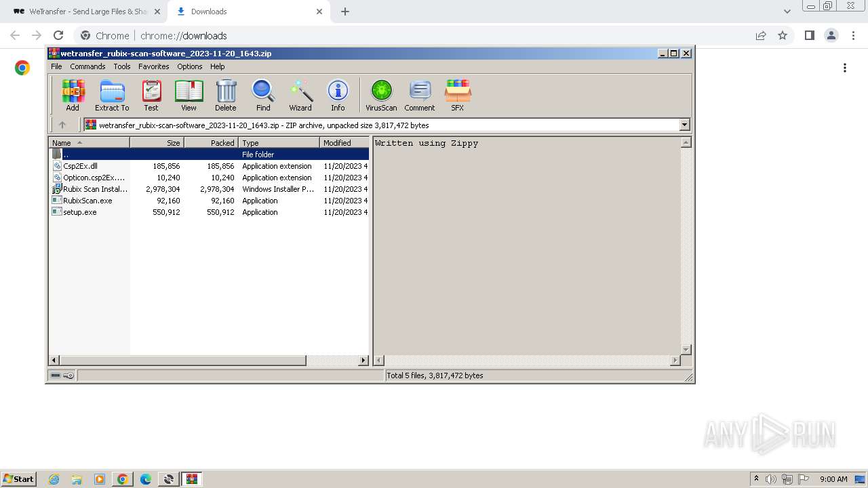Screen dimensions: 868x488
Task: Click the SFX toolbar icon
Action: pos(458,95)
